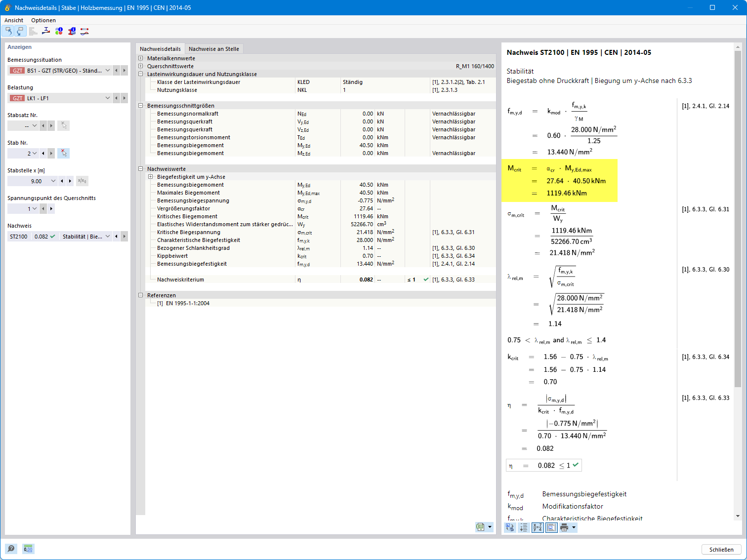Image resolution: width=747 pixels, height=560 pixels.
Task: Click the greyed-out bar-list toolbar icon
Action: pos(33,31)
